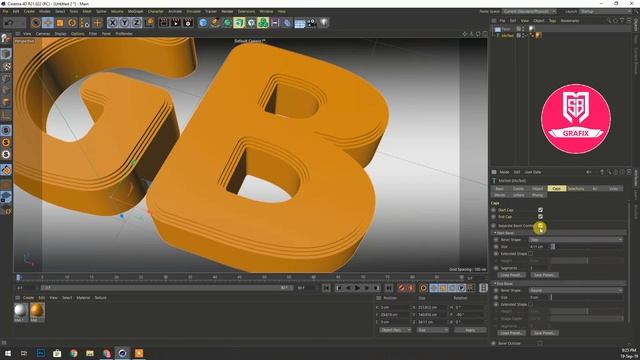Click the Floor/grid scene icon

(300, 23)
